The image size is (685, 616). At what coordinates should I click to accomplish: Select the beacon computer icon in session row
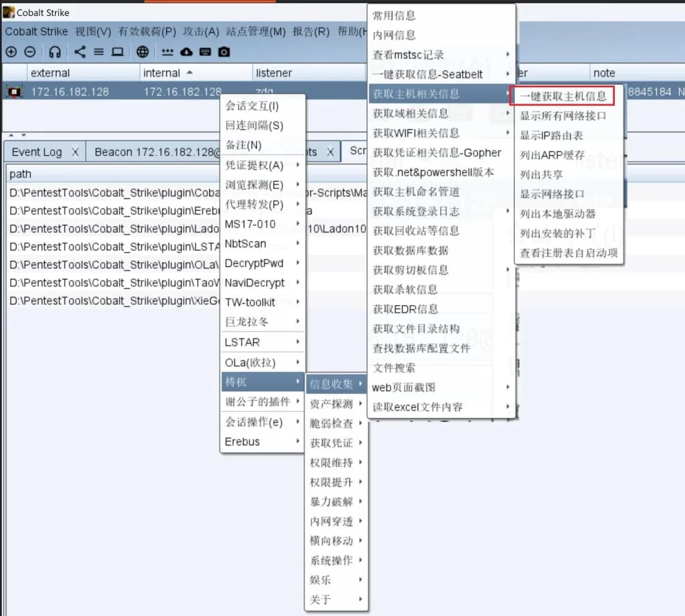[14, 92]
